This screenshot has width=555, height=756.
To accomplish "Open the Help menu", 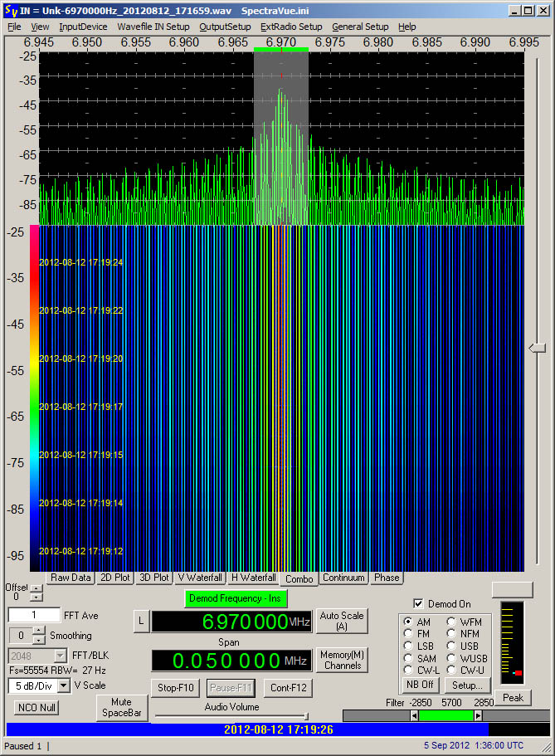I will [x=407, y=27].
